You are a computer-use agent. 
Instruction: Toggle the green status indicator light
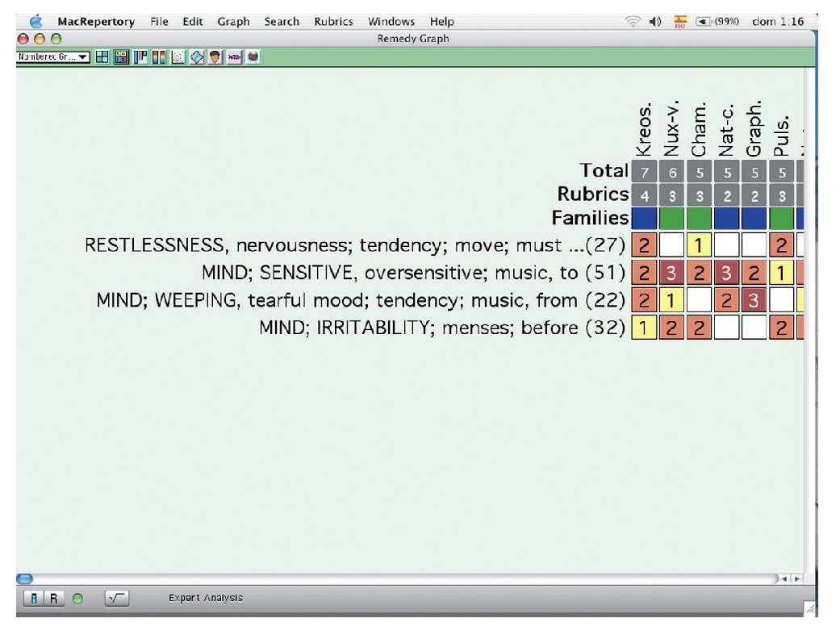[x=77, y=599]
